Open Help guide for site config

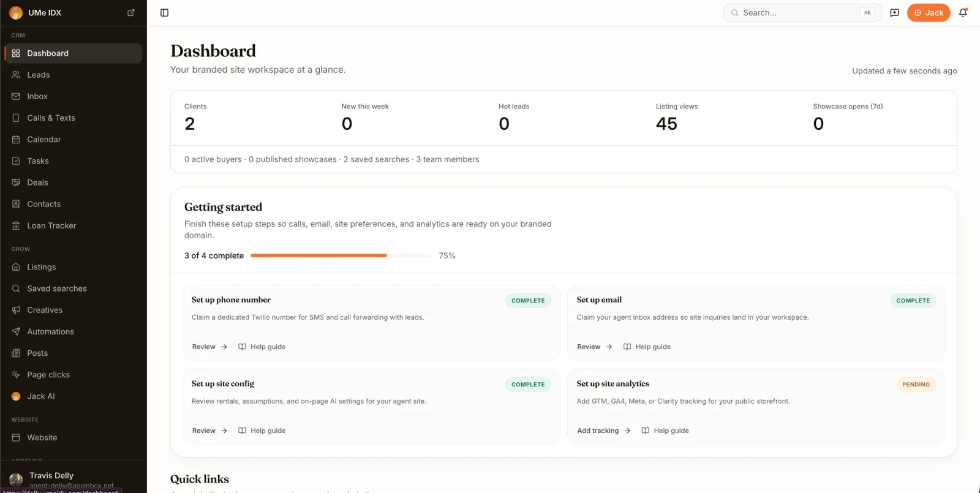pyautogui.click(x=262, y=431)
